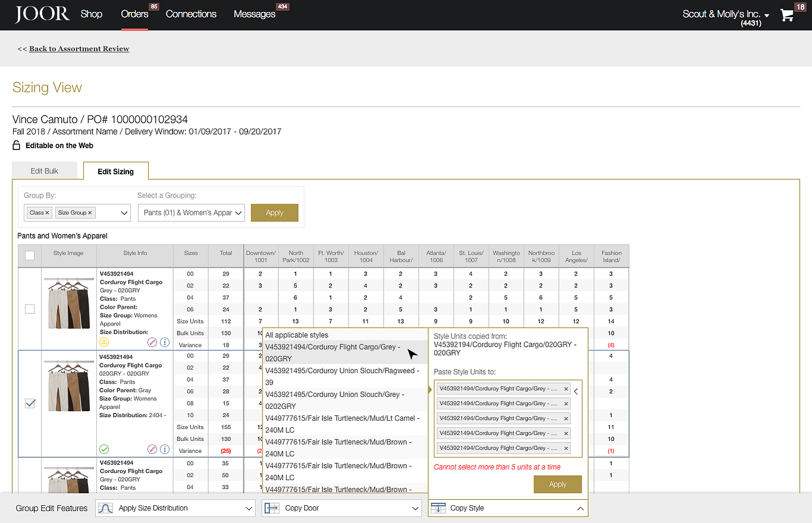Open the Group By dropdown arrow
The width and height of the screenshot is (812, 523).
124,212
